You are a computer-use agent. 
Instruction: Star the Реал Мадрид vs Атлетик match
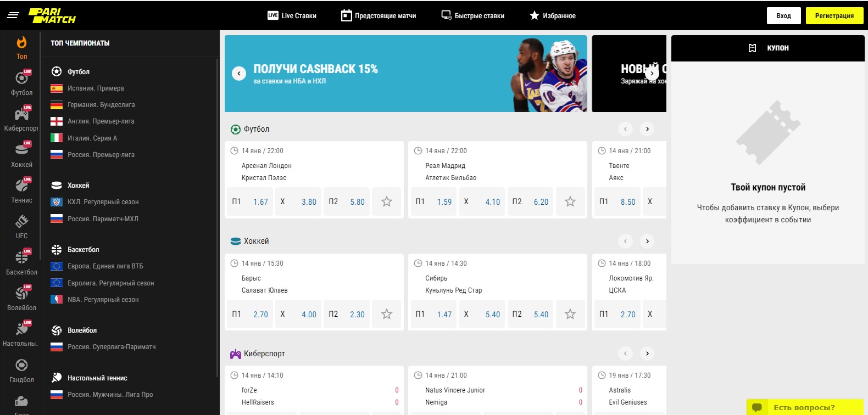[x=570, y=201]
